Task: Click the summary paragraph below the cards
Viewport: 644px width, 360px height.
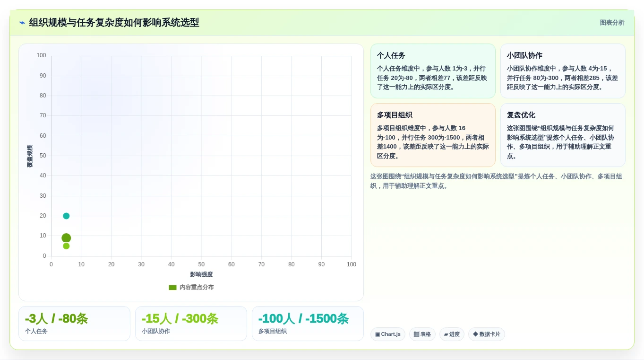Action: 496,181
